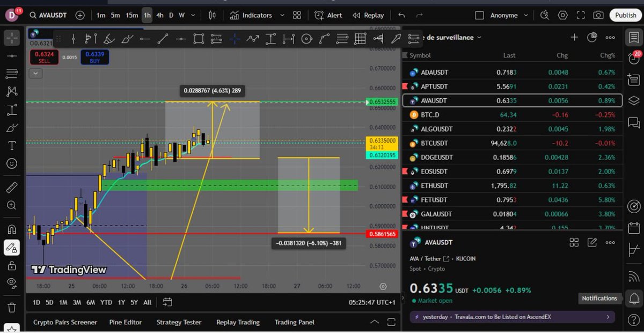Select the date range tool in favorites toolbar
The height and width of the screenshot is (333, 644).
(289, 39)
